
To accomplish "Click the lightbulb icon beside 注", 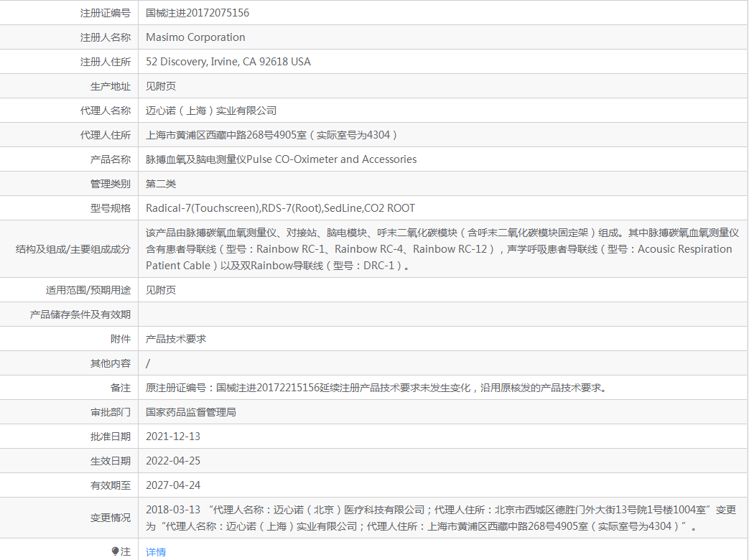I will (x=115, y=551).
